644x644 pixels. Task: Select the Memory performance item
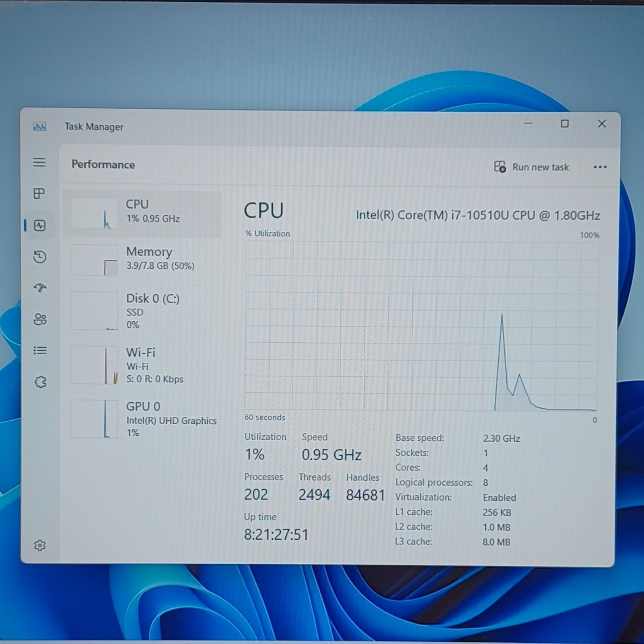143,260
